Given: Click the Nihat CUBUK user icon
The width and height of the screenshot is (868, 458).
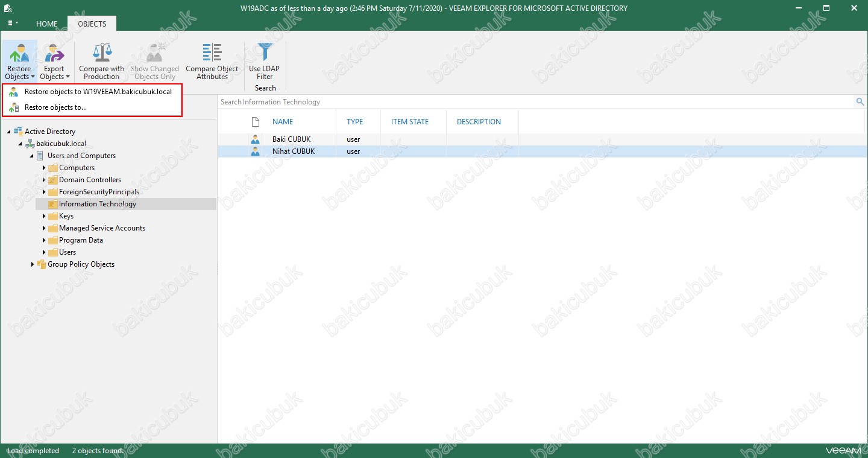Looking at the screenshot, I should click(x=255, y=151).
